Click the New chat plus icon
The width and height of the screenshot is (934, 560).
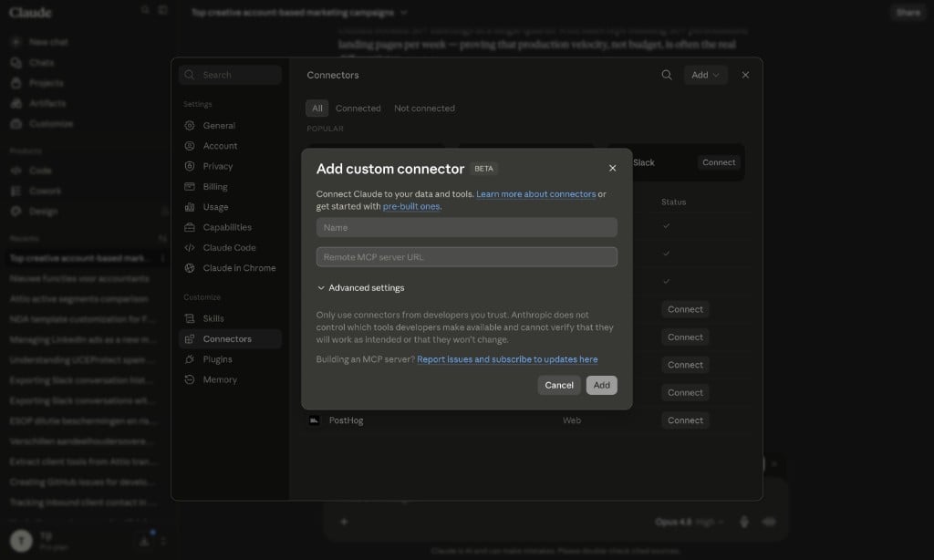16,42
